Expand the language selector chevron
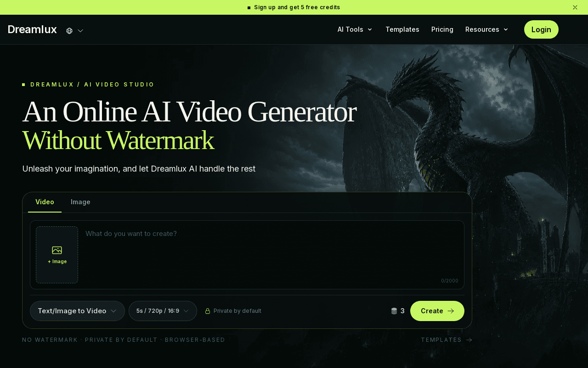The height and width of the screenshot is (368, 588). pyautogui.click(x=80, y=31)
